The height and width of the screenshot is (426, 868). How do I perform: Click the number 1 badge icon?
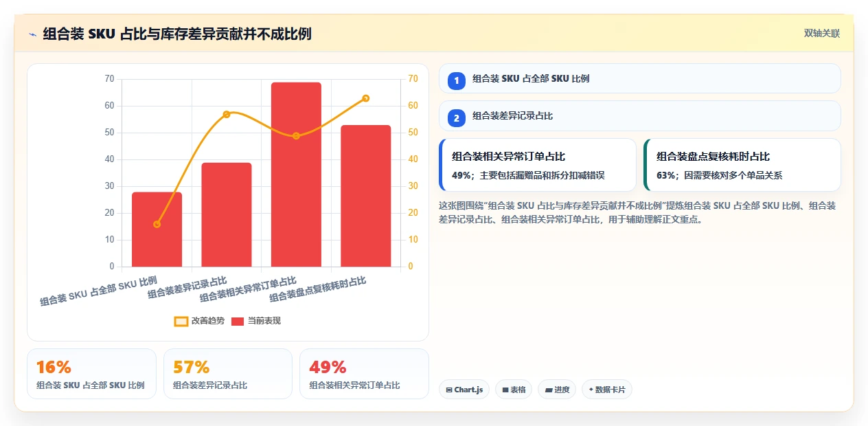[457, 80]
